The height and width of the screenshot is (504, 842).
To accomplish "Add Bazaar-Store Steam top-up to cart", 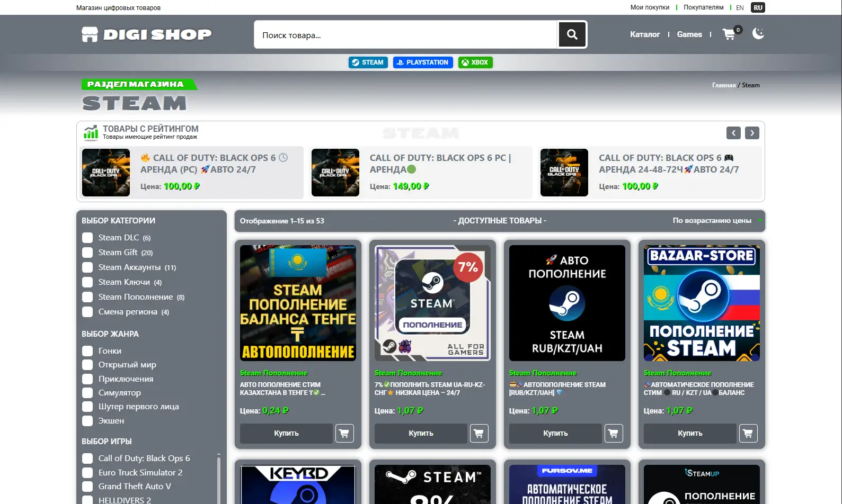I will point(748,433).
